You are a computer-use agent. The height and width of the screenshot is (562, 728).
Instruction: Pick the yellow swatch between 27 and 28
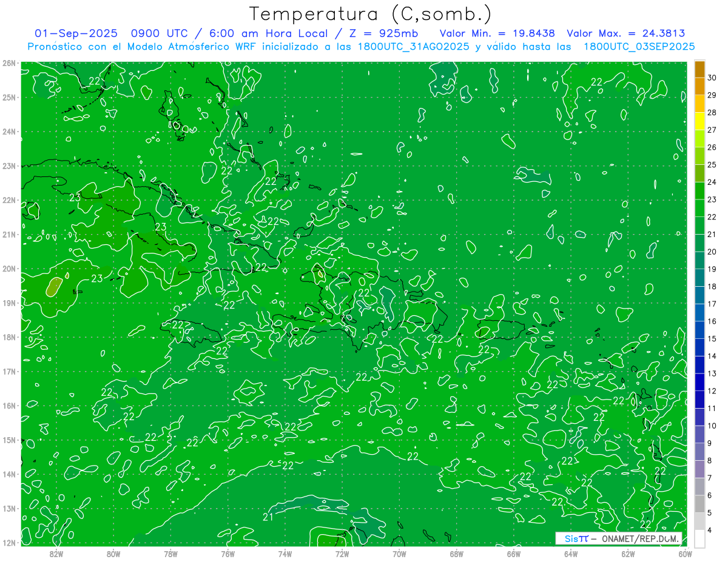pyautogui.click(x=700, y=121)
